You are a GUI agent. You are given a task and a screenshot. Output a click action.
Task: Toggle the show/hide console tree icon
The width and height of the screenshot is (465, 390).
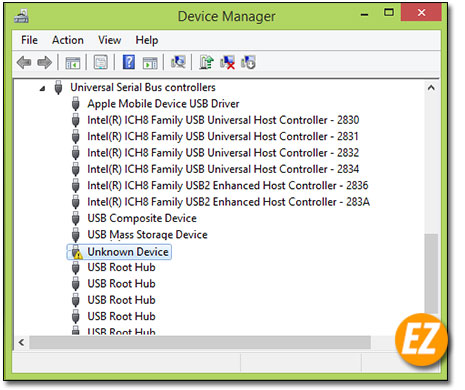click(73, 62)
